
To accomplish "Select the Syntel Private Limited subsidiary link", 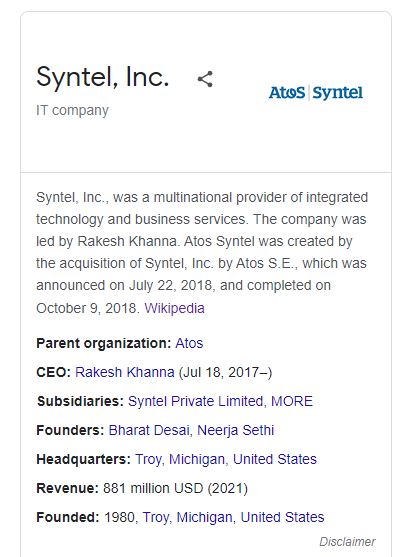I will [195, 401].
